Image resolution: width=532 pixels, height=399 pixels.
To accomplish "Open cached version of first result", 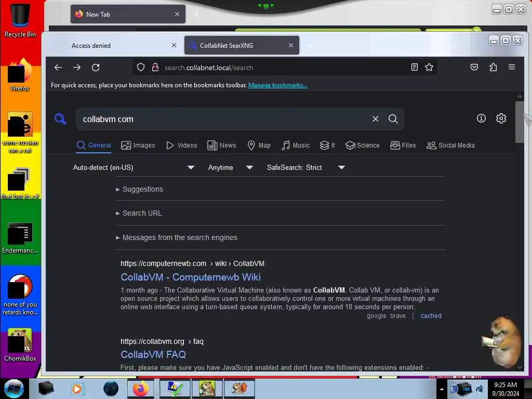I will click(431, 315).
